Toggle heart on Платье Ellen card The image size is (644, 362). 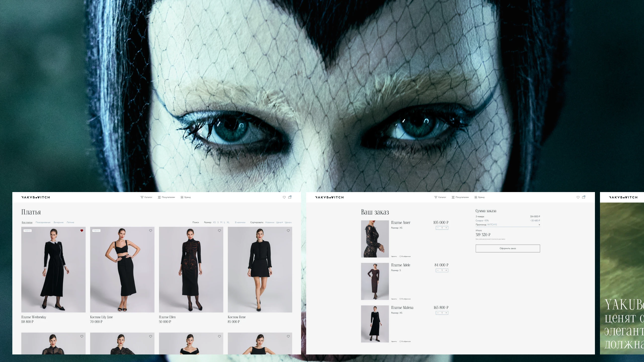[x=219, y=231]
